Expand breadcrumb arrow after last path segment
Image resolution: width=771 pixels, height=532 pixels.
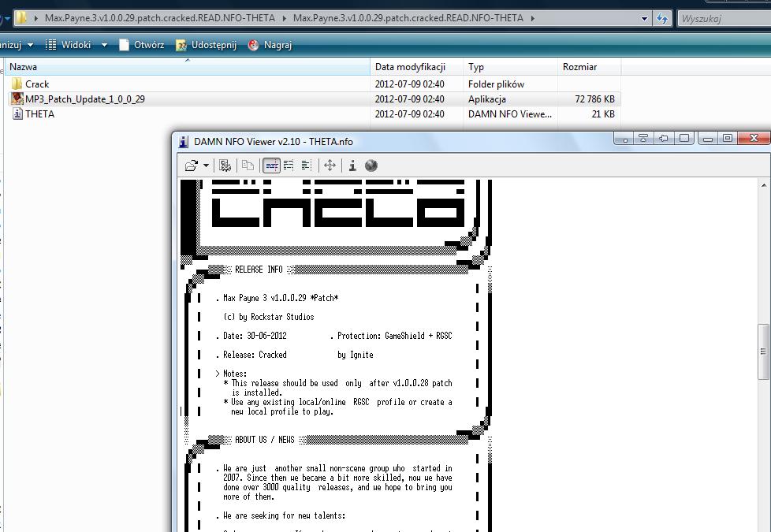click(x=532, y=18)
